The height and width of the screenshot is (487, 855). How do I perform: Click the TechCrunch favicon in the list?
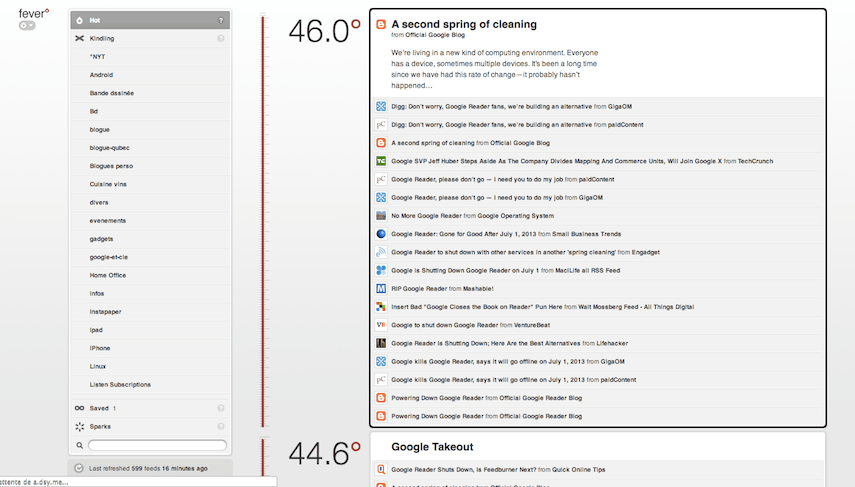tap(381, 161)
